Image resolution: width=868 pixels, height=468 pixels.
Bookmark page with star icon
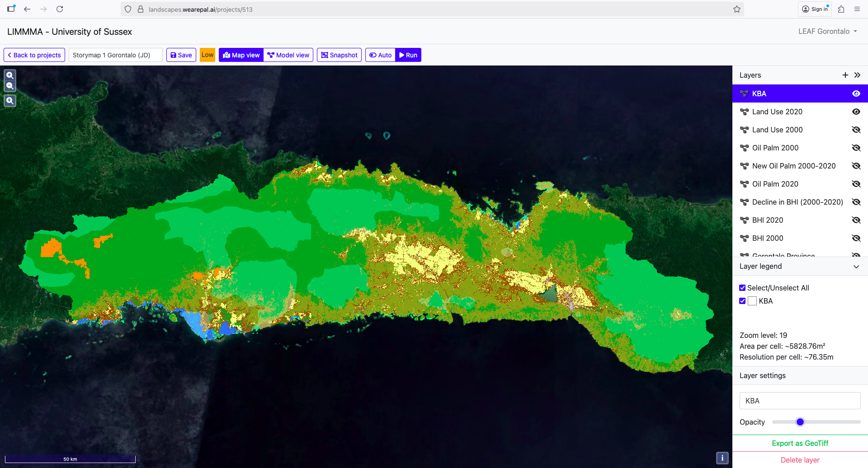pyautogui.click(x=737, y=9)
